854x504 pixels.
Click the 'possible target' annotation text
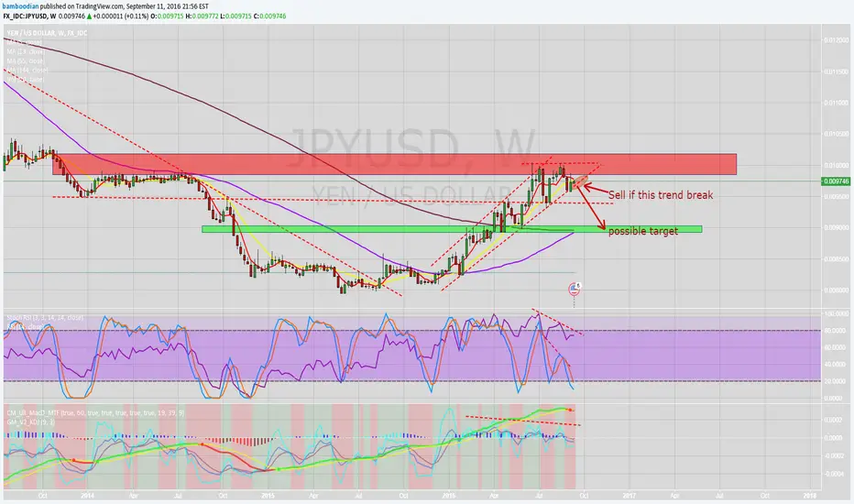643,231
